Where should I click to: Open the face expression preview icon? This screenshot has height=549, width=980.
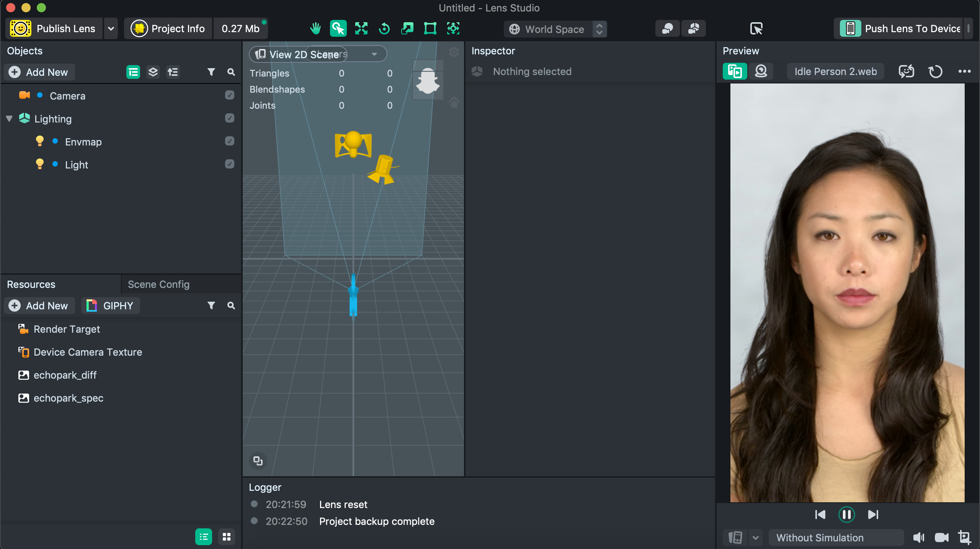906,72
